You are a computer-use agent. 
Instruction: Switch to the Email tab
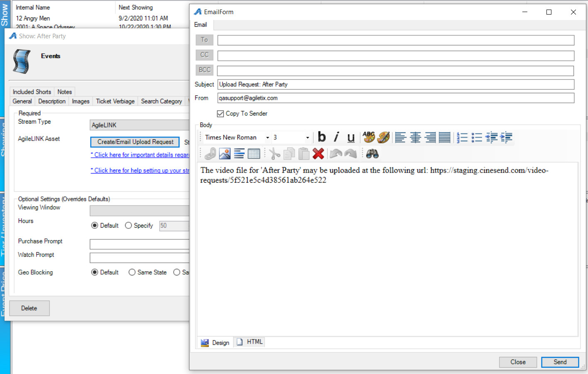click(201, 25)
